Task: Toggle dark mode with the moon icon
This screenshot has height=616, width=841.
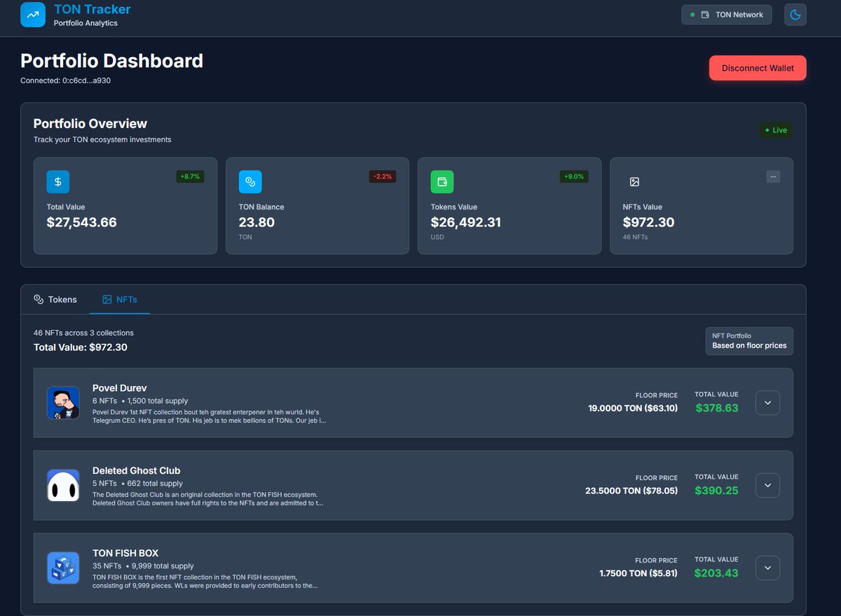Action: pyautogui.click(x=795, y=15)
